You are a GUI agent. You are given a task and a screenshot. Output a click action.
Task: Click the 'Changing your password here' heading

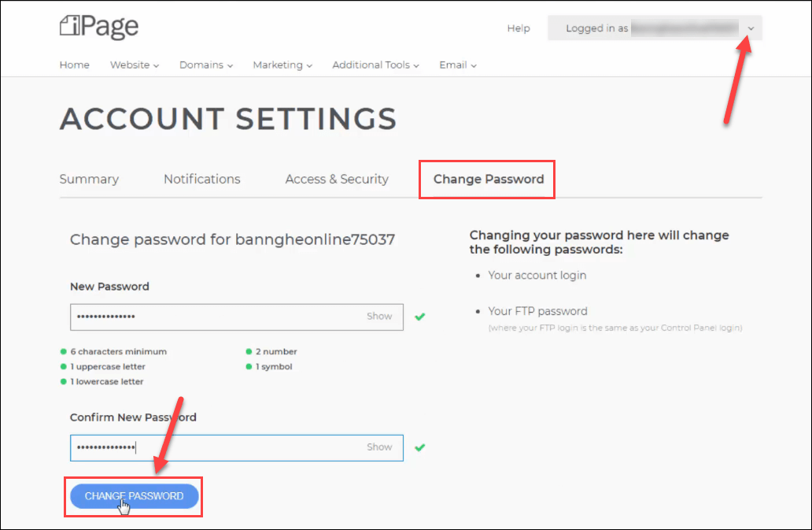[599, 242]
